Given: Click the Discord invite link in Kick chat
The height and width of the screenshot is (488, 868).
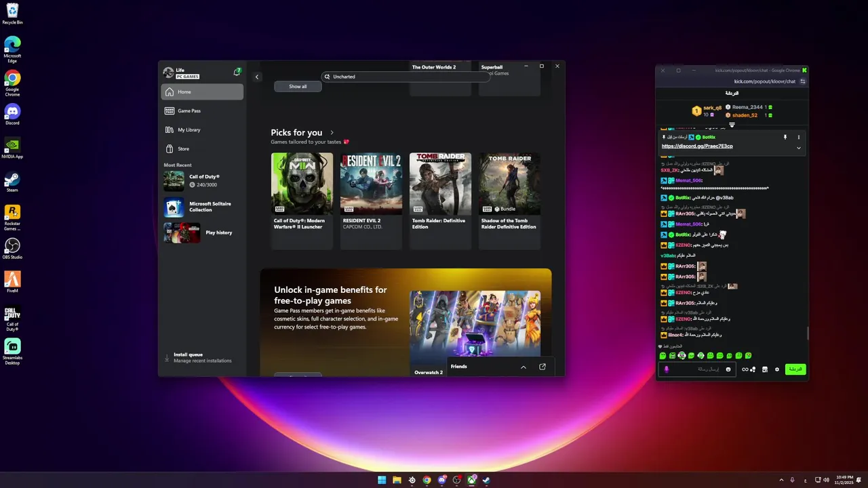Looking at the screenshot, I should coord(697,146).
